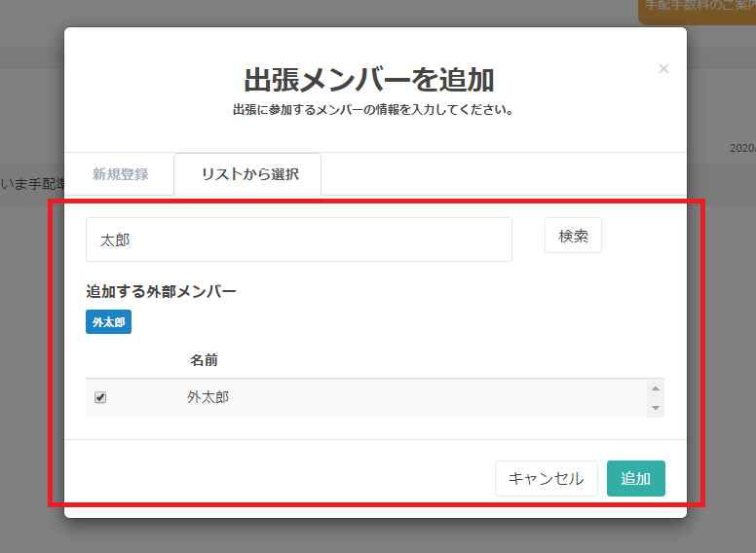The width and height of the screenshot is (756, 553).
Task: Confirm with the green 追加 button
Action: (x=635, y=478)
